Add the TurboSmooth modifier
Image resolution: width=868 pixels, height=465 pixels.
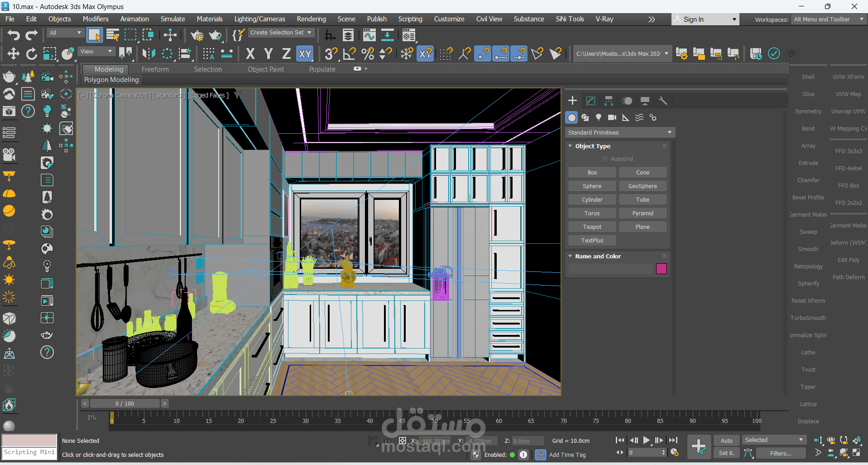tap(808, 318)
